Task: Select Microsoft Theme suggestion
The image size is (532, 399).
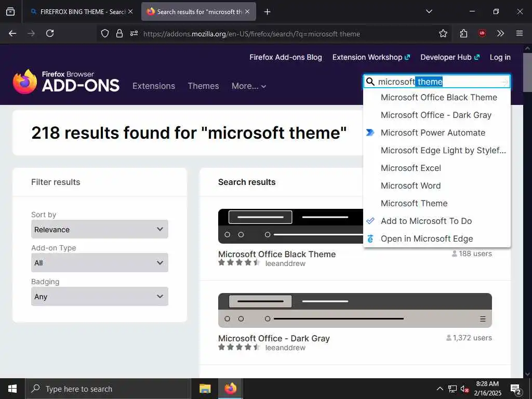Action: (436, 203)
